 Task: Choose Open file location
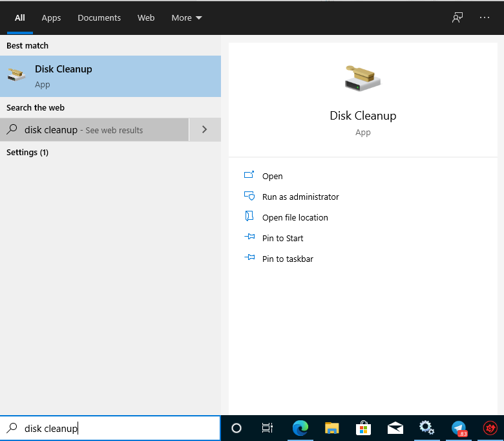click(x=295, y=217)
